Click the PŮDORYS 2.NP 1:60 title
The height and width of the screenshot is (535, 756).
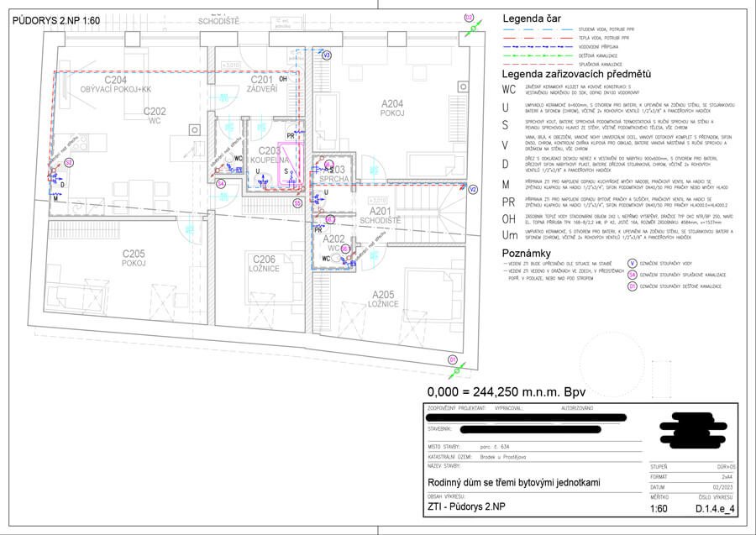coord(55,18)
